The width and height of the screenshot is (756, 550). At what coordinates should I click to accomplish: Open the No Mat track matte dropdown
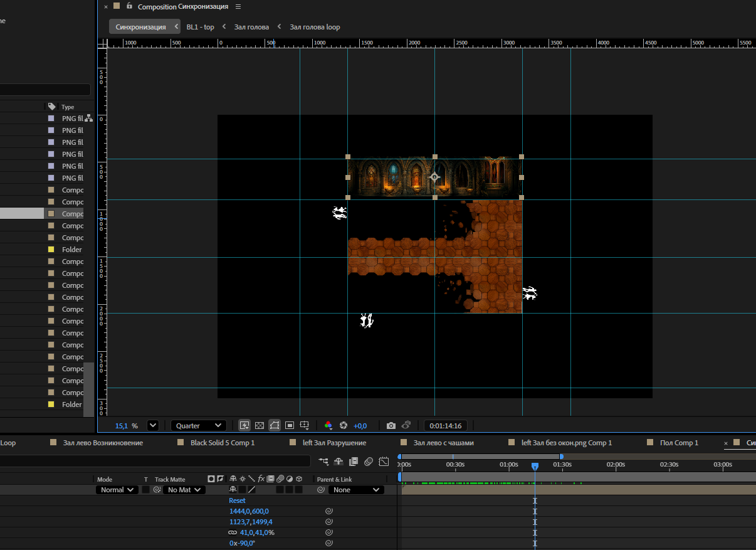pos(184,490)
